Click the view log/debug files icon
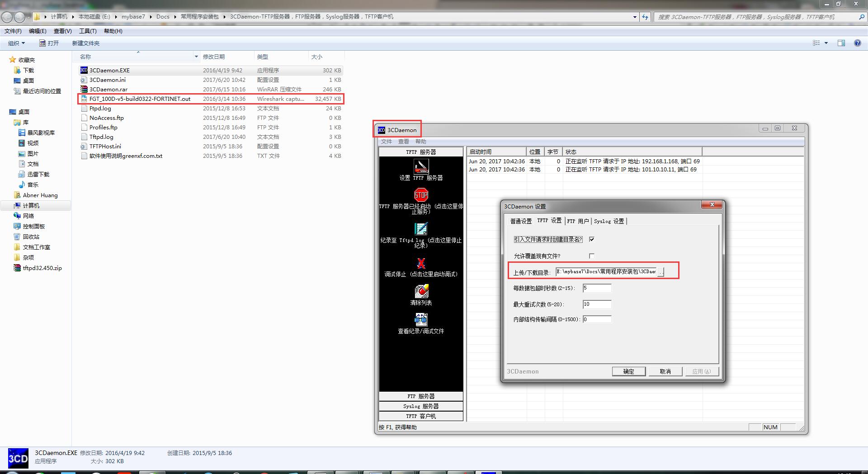 coord(421,320)
